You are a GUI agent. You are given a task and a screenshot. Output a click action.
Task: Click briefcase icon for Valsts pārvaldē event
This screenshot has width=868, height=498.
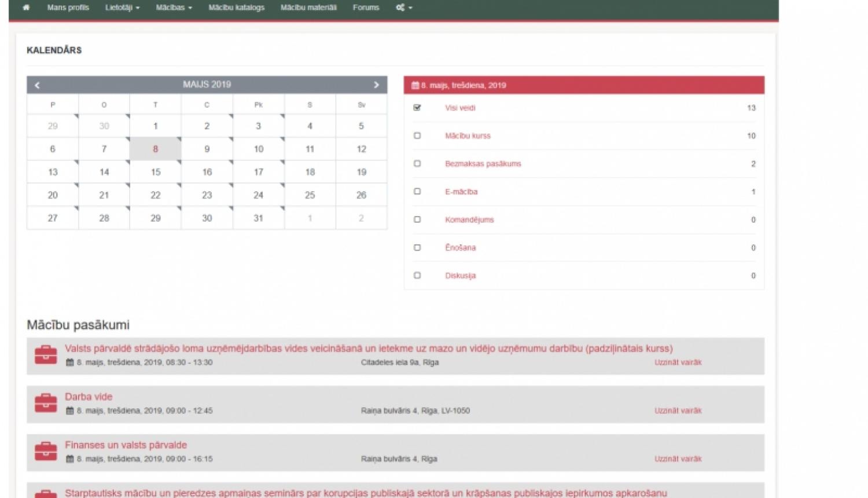coord(46,355)
